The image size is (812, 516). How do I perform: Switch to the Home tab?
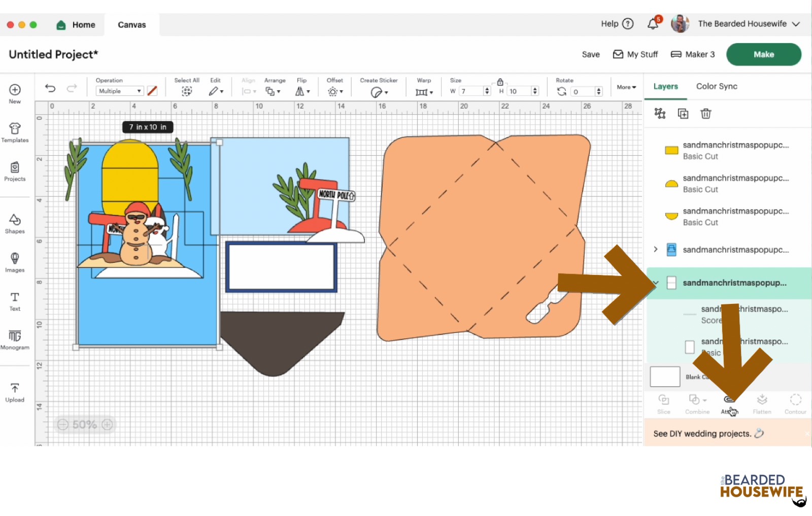click(x=76, y=24)
